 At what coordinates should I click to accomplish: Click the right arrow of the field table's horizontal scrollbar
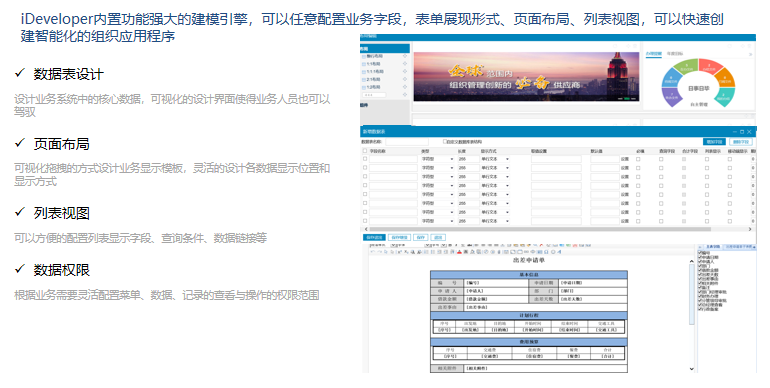point(750,229)
